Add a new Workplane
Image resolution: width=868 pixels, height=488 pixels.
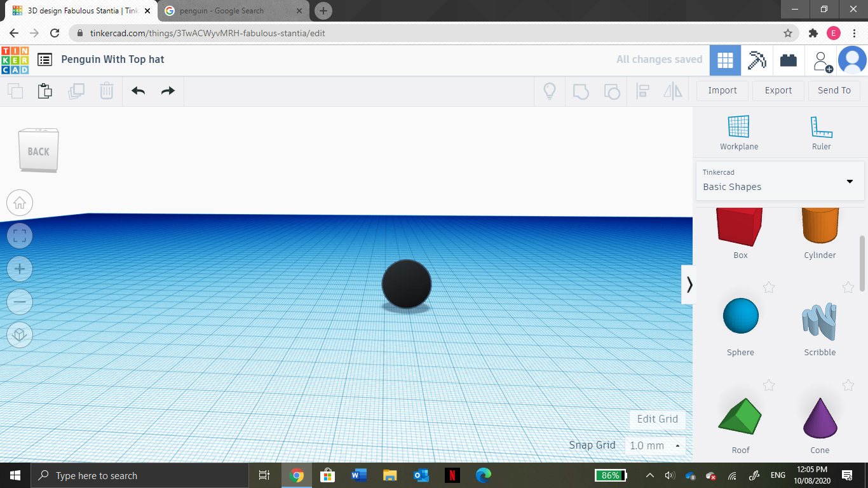[739, 132]
